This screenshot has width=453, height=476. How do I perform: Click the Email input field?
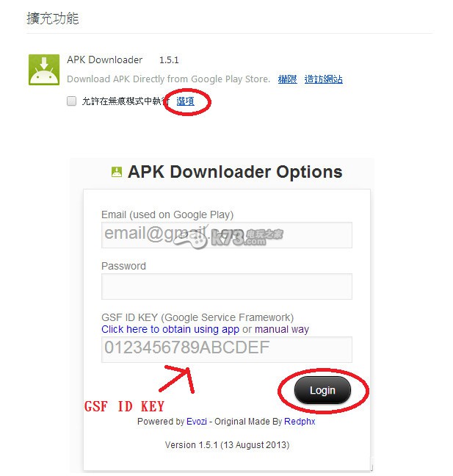(x=227, y=235)
